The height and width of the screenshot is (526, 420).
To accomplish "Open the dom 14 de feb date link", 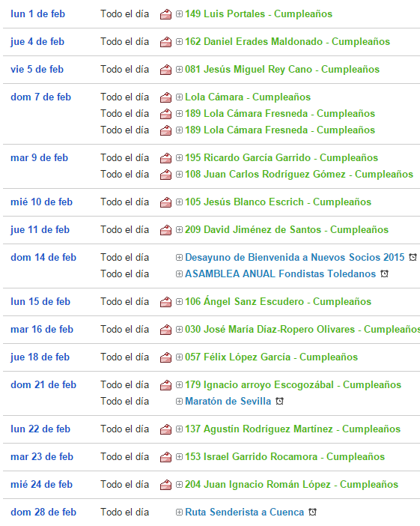I will coord(43,257).
